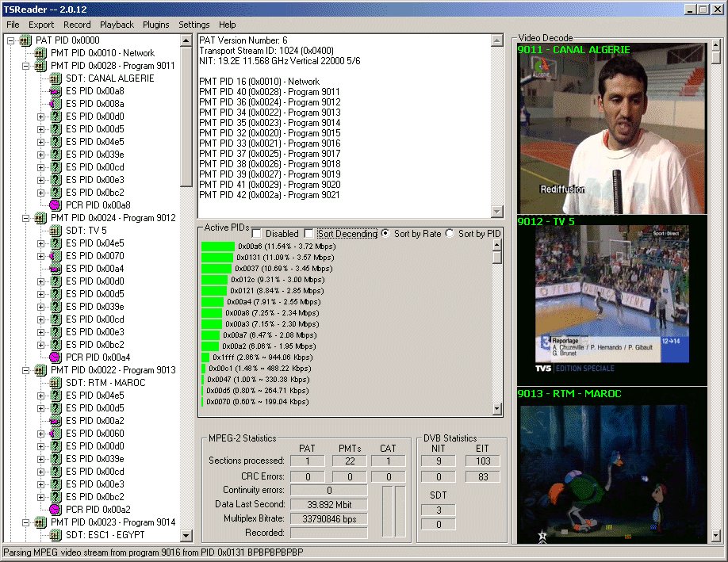Expand ES PID 0x00d5 under Program 9011
Screen dimensions: 728x562
point(41,129)
